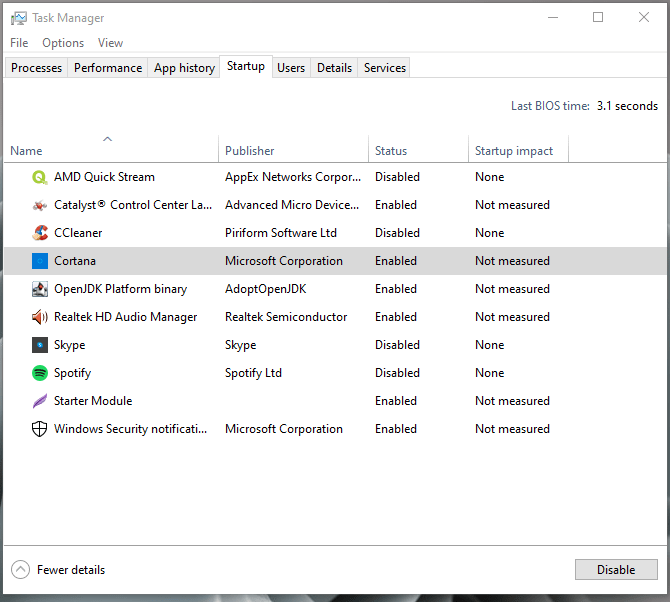Click the blue Cortana icon
Viewport: 670px width, 602px height.
click(x=40, y=261)
